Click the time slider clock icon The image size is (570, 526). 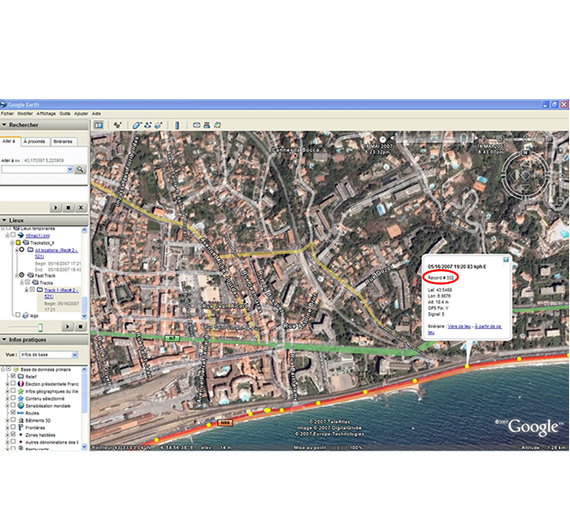click(x=383, y=139)
